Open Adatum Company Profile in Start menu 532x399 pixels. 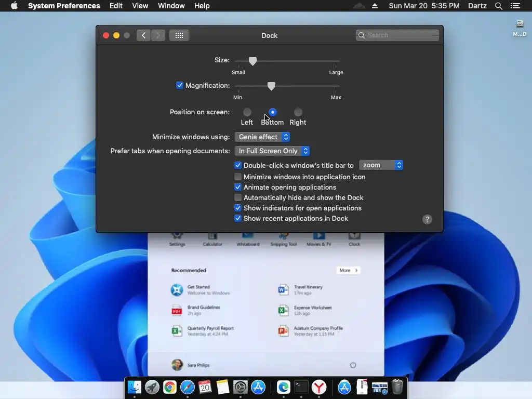(311, 331)
